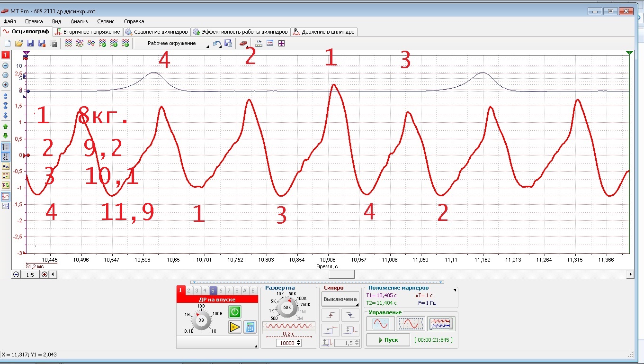This screenshot has height=364, width=644.
Task: Open the Правка menu
Action: [x=34, y=21]
